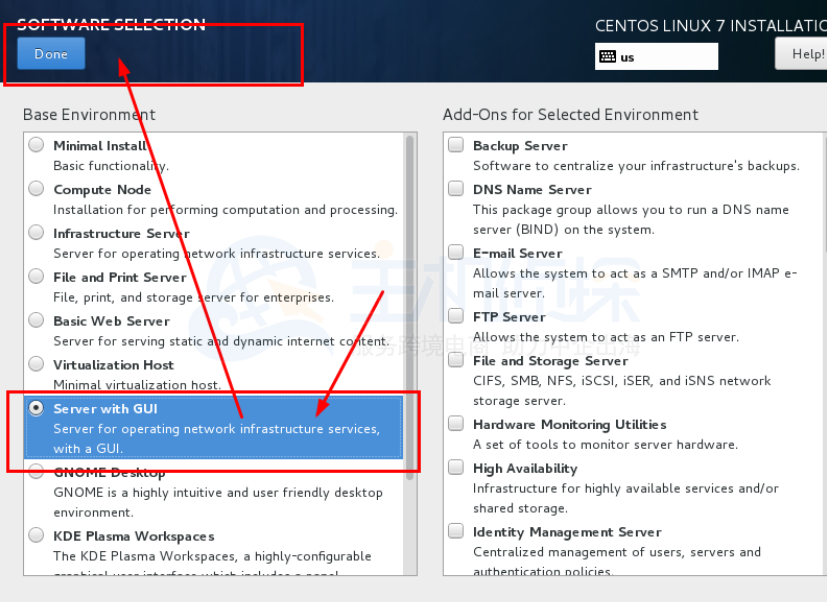
Task: Select Virtualization Host radio button
Action: (x=36, y=364)
